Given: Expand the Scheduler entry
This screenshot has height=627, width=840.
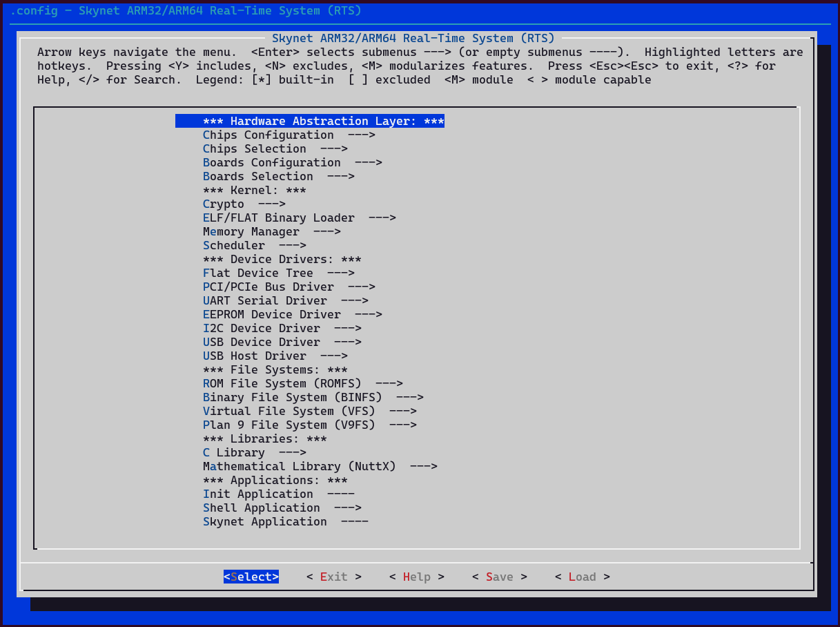Looking at the screenshot, I should tap(254, 245).
